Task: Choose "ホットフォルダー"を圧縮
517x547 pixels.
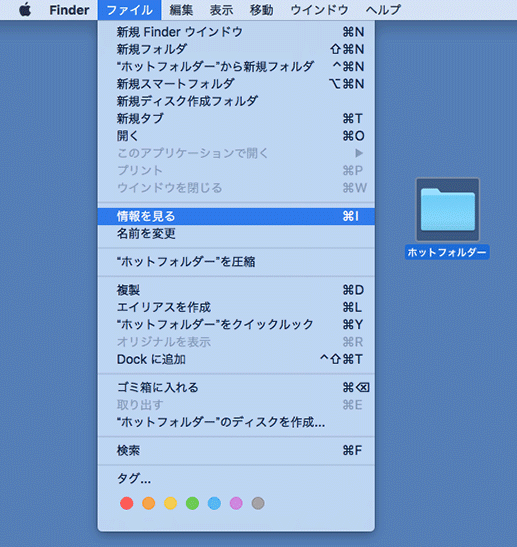Action: (236, 262)
